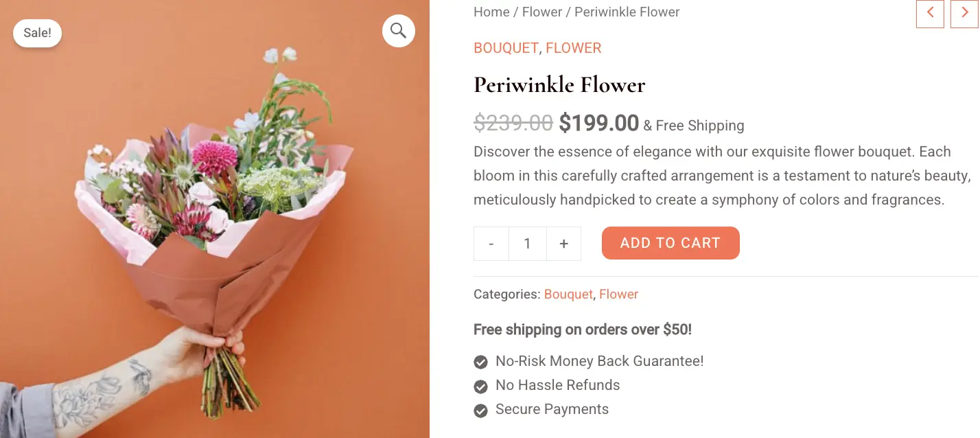Select Bouquet link in Categories row
The image size is (980, 438).
click(x=568, y=295)
